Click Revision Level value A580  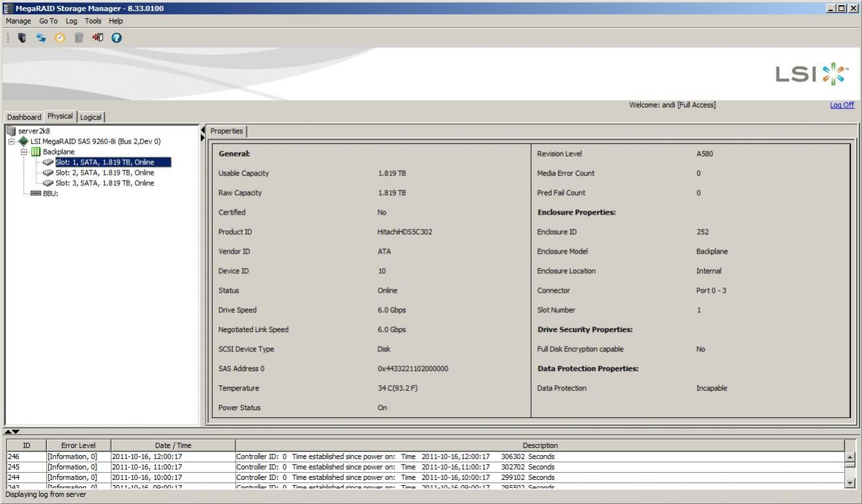(x=705, y=154)
